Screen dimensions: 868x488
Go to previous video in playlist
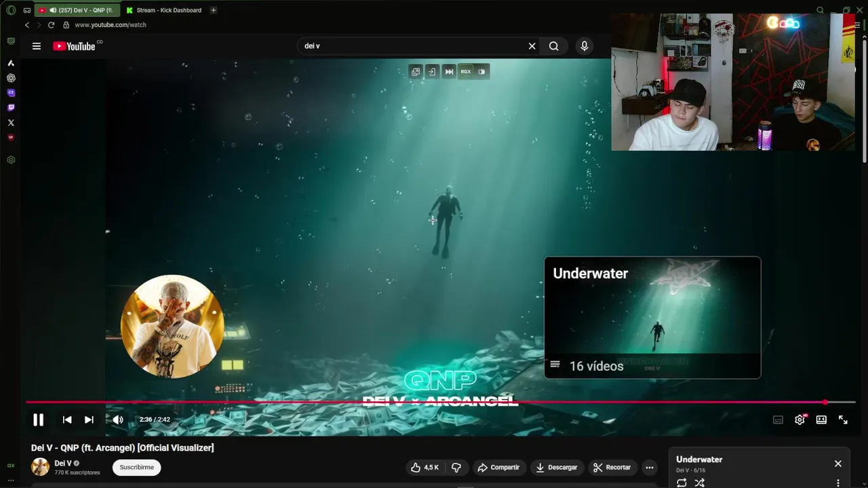[67, 420]
